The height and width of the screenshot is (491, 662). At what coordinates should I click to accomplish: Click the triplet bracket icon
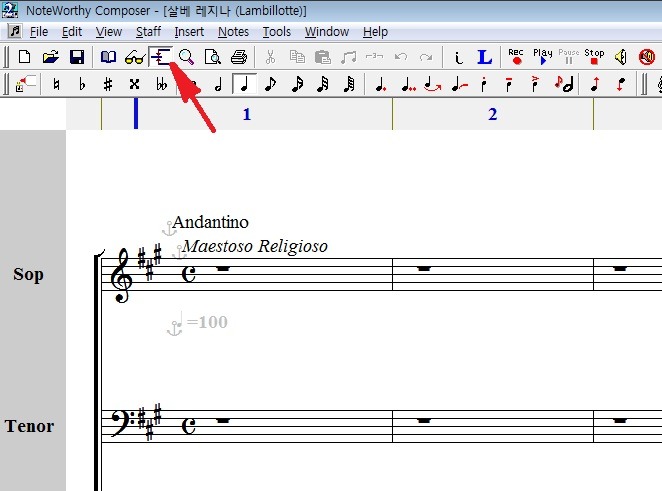[x=374, y=56]
